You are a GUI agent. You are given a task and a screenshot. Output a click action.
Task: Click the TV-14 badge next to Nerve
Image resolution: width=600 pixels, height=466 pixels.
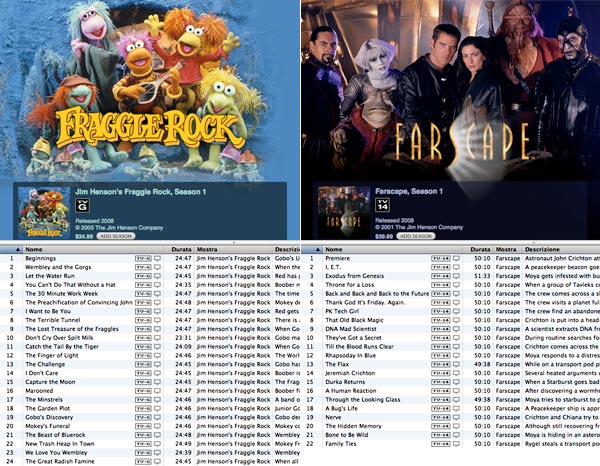pyautogui.click(x=441, y=417)
